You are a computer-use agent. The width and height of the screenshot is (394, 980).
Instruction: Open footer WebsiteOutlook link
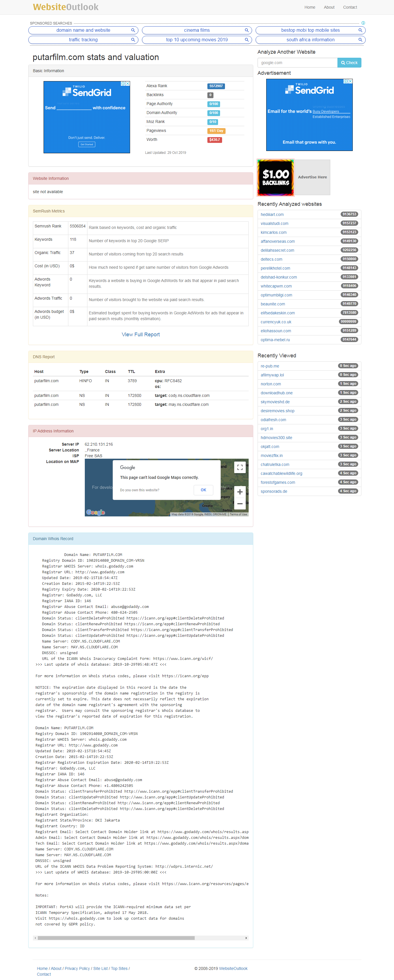coord(233,968)
